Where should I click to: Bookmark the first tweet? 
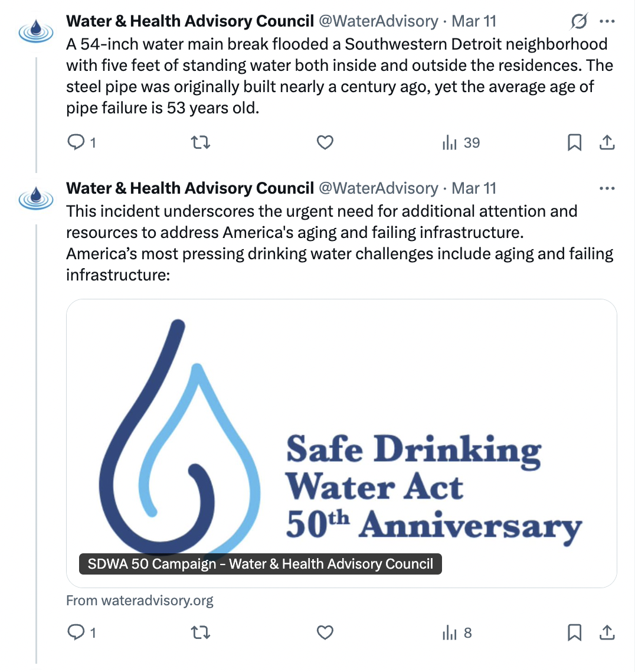pos(574,143)
